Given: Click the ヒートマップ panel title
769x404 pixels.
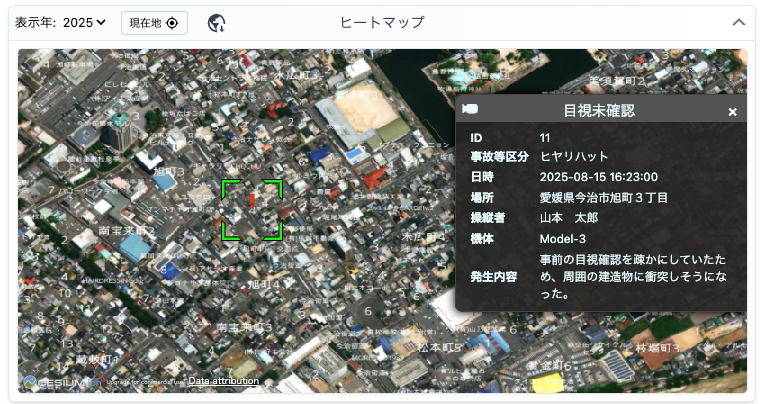Looking at the screenshot, I should pyautogui.click(x=382, y=23).
